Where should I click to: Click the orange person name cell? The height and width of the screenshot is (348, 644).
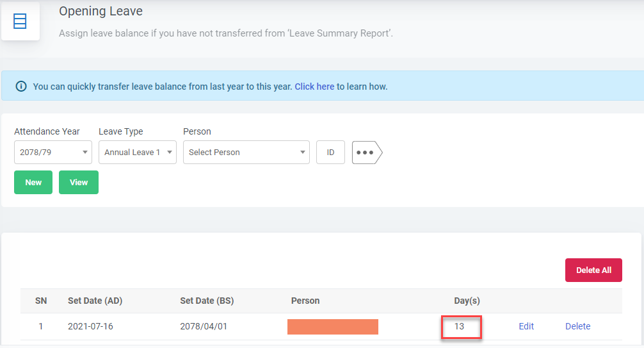(333, 327)
